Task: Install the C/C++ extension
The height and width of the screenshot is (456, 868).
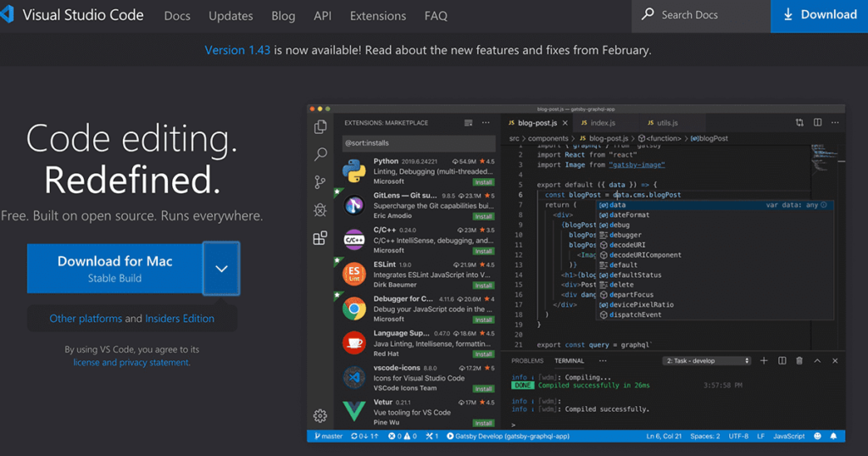Action: [x=483, y=251]
